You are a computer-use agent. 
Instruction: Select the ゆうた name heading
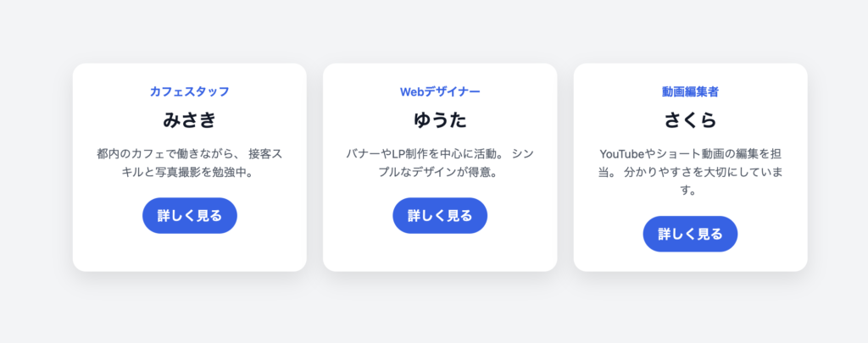tap(440, 120)
